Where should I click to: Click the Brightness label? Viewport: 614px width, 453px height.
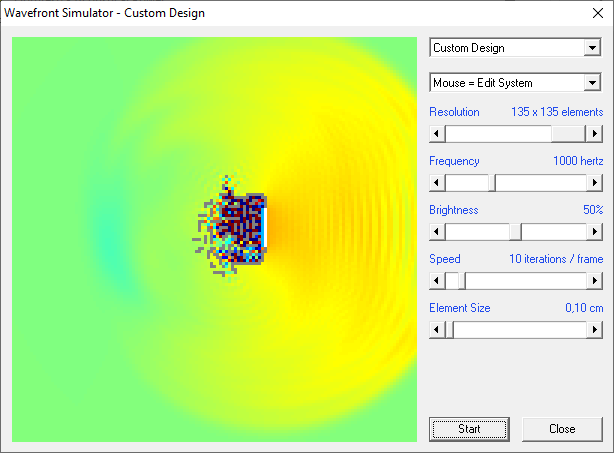pos(454,210)
